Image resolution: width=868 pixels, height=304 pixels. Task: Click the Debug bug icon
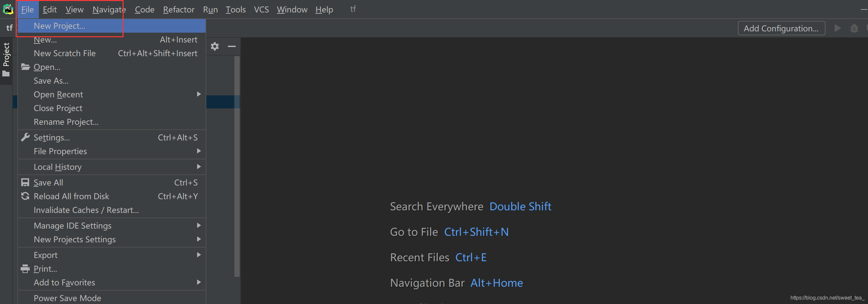point(854,28)
